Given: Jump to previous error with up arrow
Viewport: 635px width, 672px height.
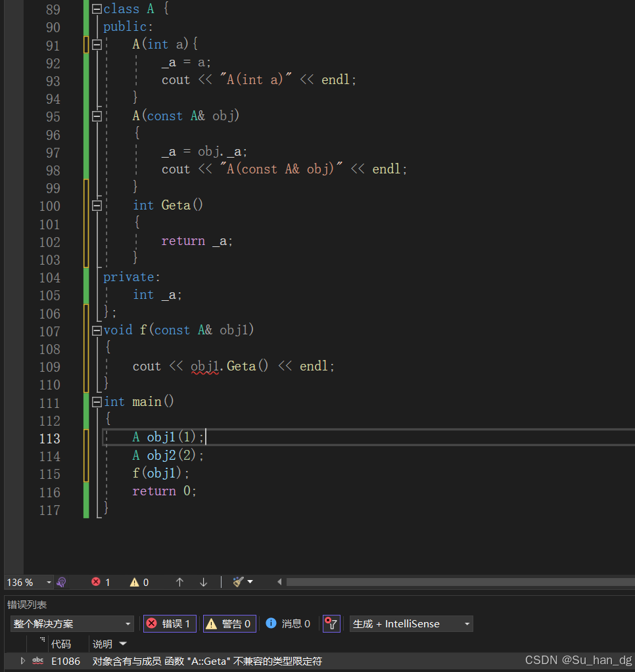Looking at the screenshot, I should [x=179, y=582].
